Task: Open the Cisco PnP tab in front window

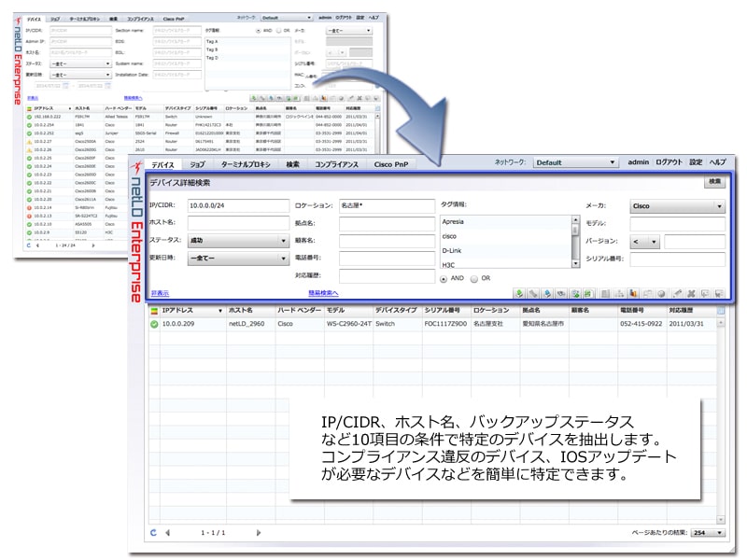Action: [x=391, y=165]
